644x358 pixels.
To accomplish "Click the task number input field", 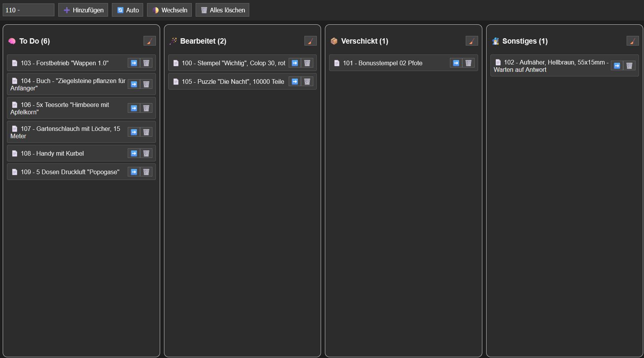I will [x=29, y=10].
